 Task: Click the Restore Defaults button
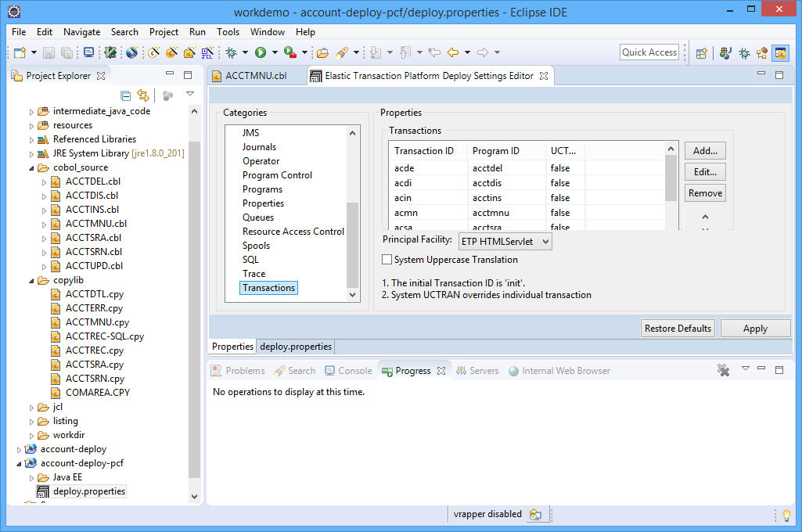coord(678,329)
